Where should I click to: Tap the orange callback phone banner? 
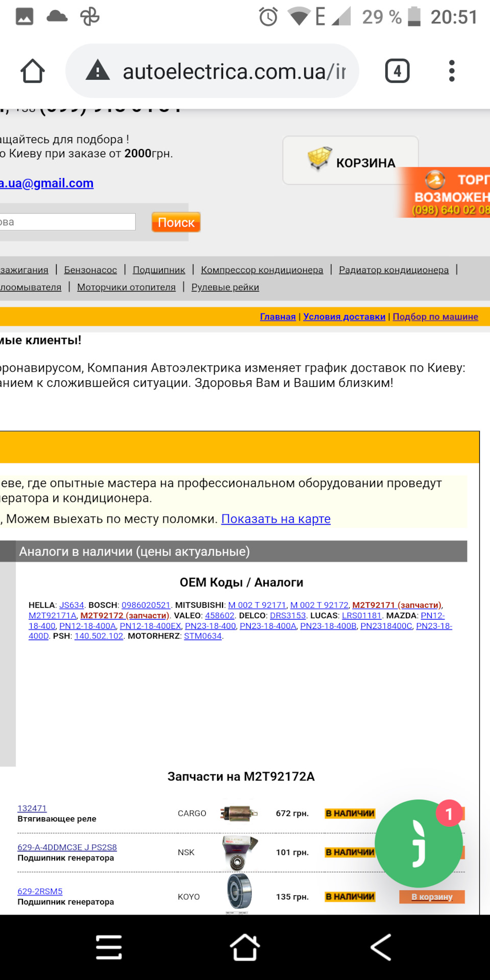point(444,193)
